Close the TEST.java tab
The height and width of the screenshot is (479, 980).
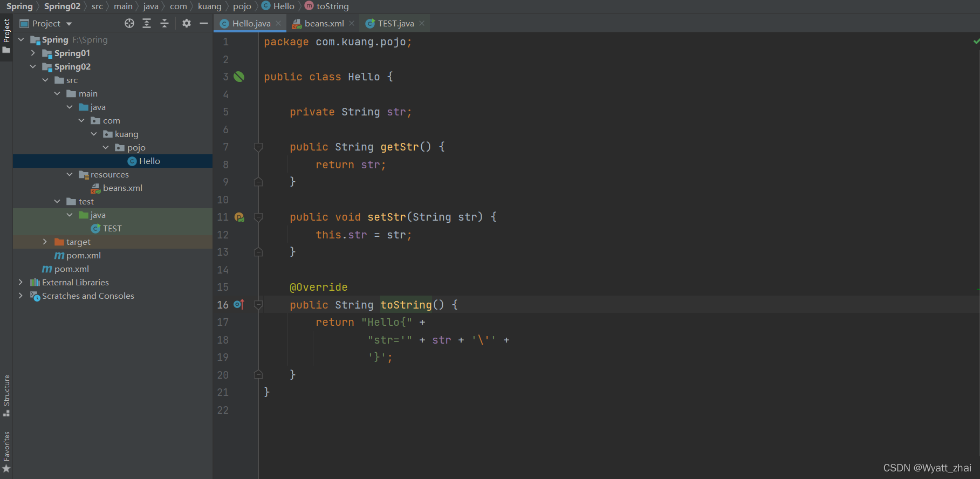click(422, 23)
